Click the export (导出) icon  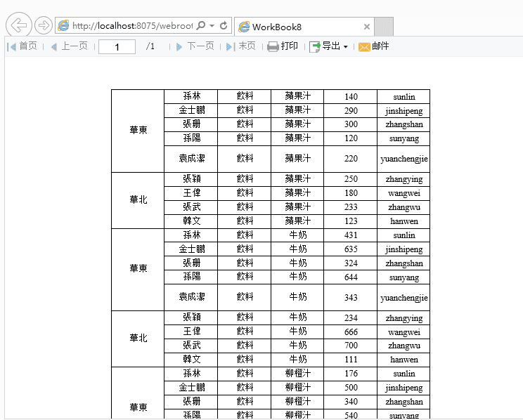(315, 46)
